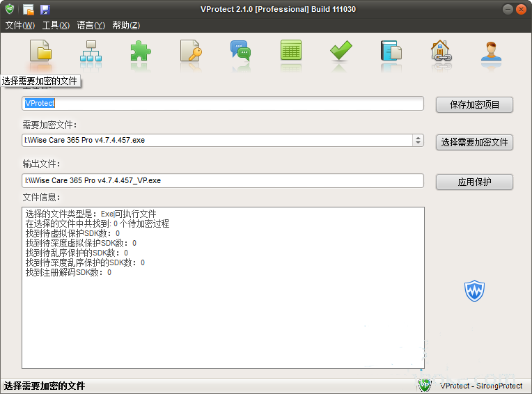Click the house with chain link icon
Screen dimensions: 532x394
(x=441, y=51)
